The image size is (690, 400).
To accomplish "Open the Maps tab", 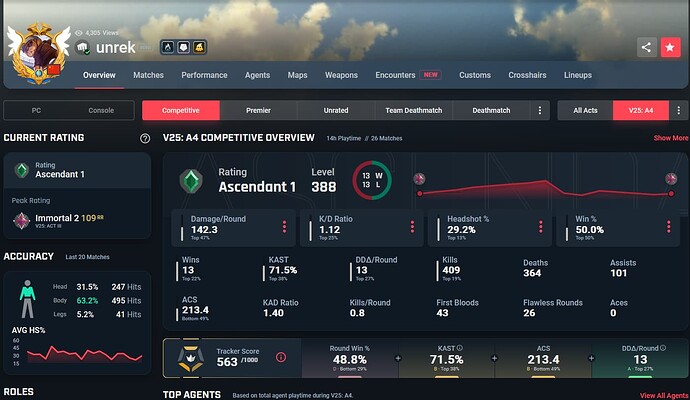I will [297, 75].
